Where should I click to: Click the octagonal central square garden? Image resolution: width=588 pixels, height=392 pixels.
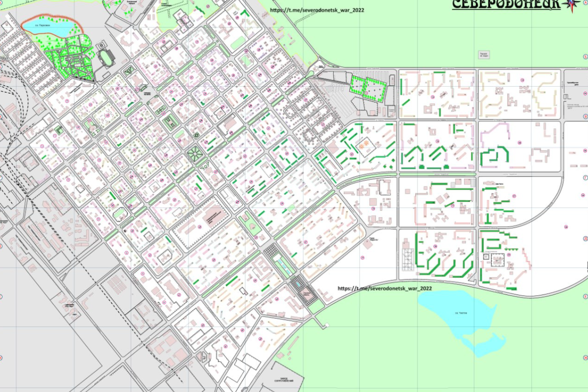[196, 155]
